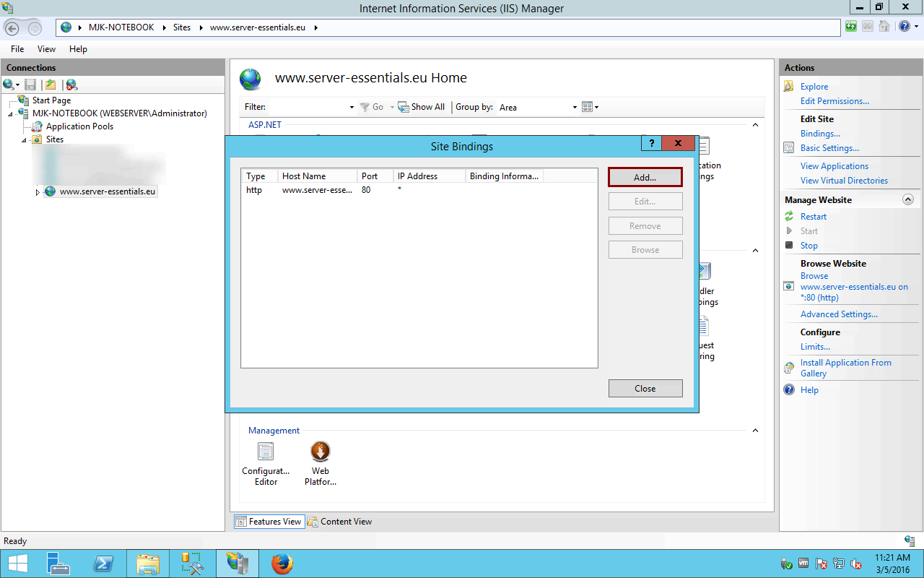Image resolution: width=924 pixels, height=578 pixels.
Task: Collapse the Manage Website actions group
Action: 908,199
